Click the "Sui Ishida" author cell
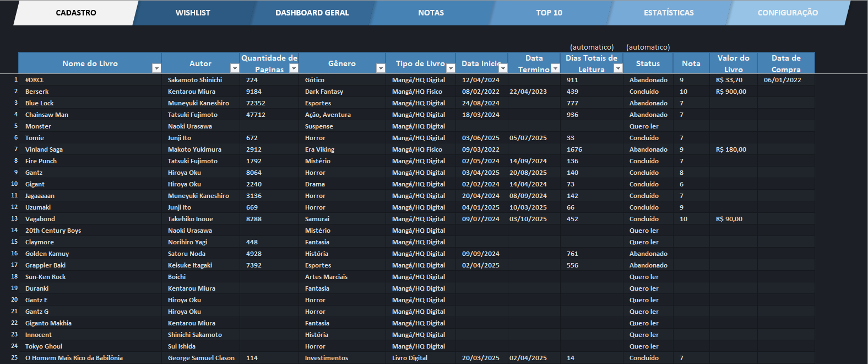The height and width of the screenshot is (364, 868). (200, 346)
